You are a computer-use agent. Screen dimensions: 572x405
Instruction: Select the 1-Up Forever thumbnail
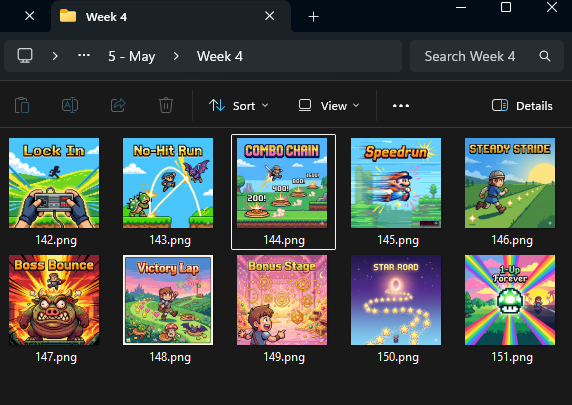[x=510, y=300]
